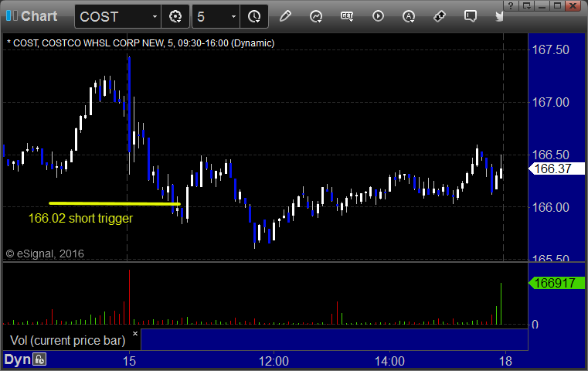This screenshot has width=588, height=371.
Task: Click the 18 date axis label
Action: 505,361
